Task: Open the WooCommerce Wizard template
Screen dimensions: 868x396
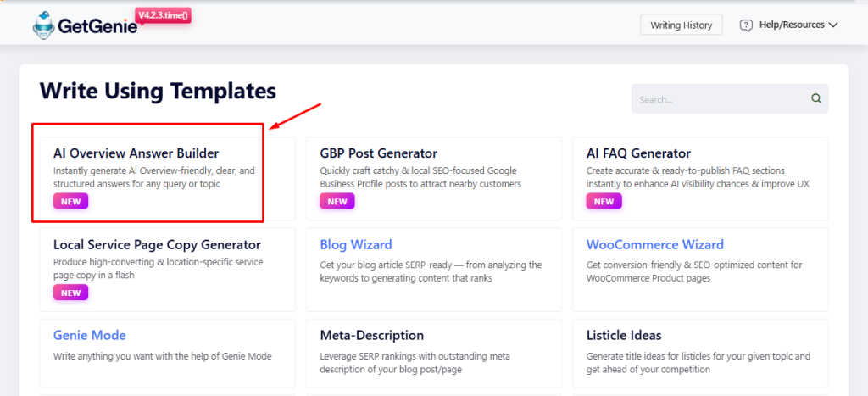Action: coord(655,245)
